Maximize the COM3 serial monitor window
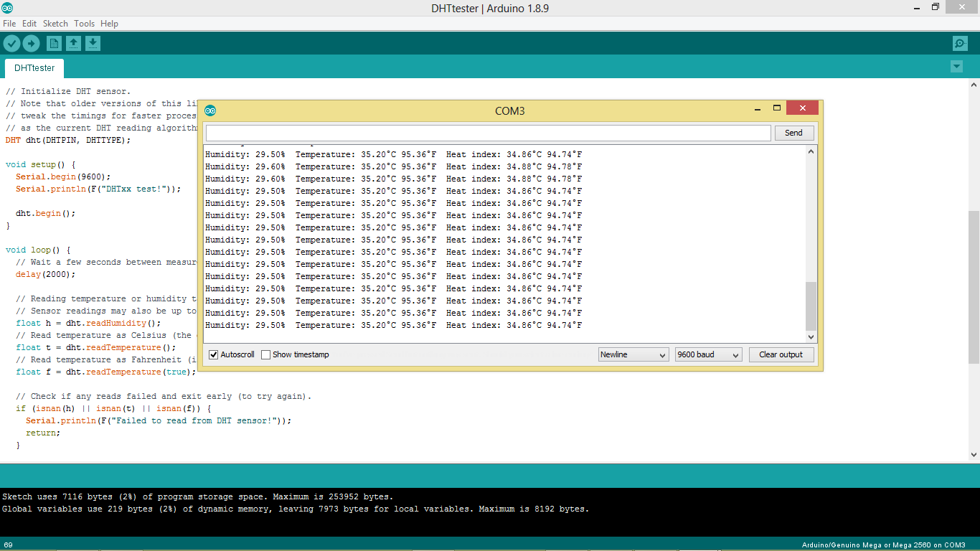980x551 pixels. coord(776,108)
